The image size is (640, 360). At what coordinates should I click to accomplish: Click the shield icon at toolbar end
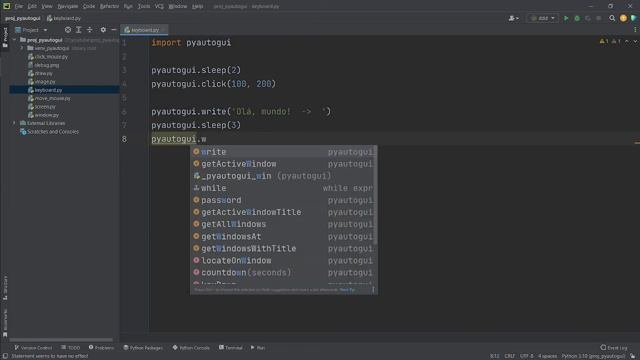pos(633,18)
